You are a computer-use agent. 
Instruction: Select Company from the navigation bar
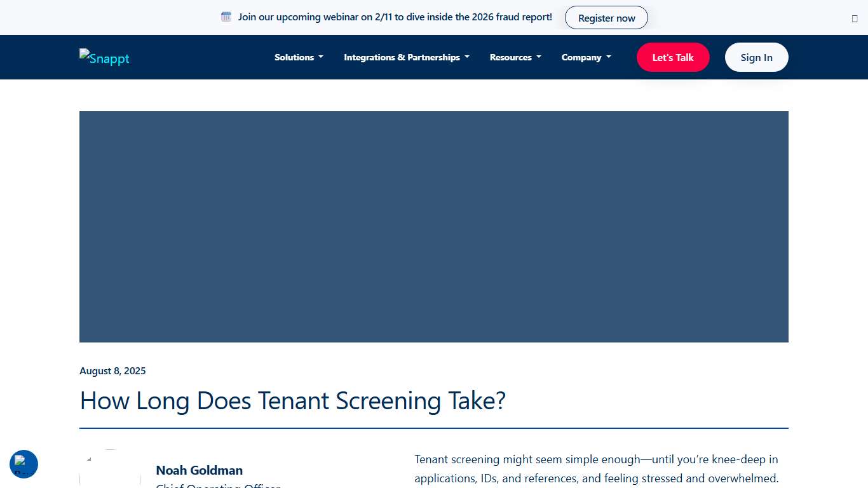581,57
